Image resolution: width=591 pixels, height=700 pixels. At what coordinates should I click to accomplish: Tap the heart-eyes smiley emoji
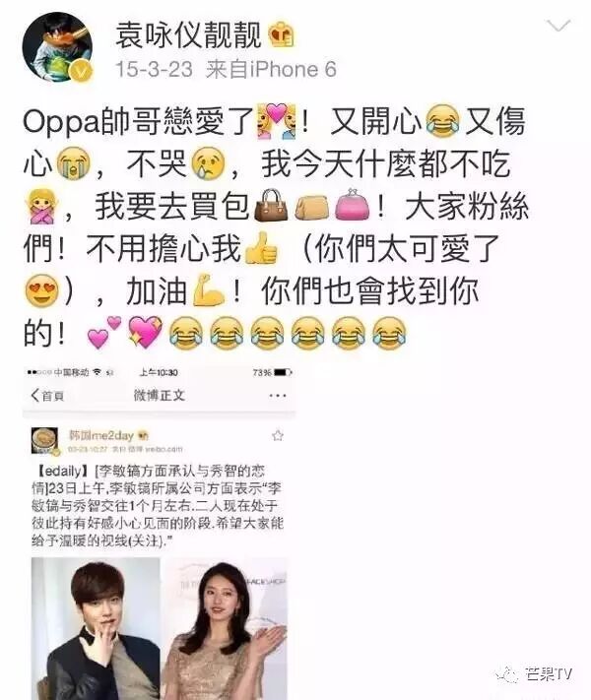[41, 290]
